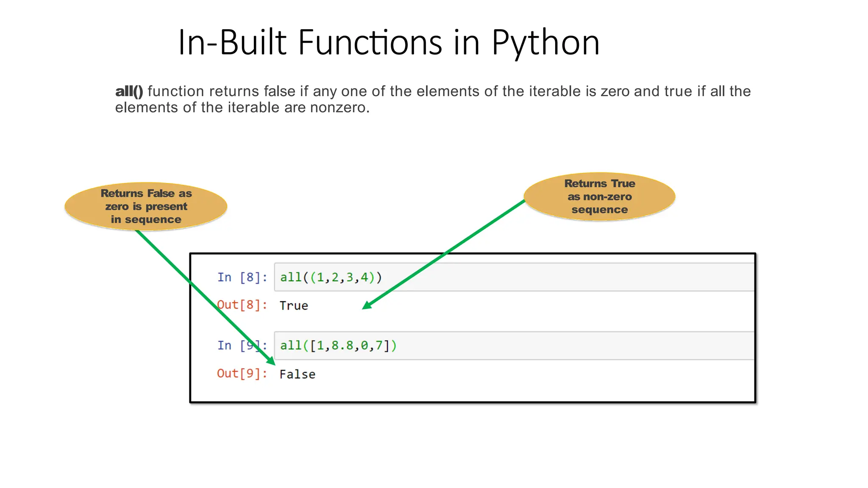Click the word 'sequence' in the left callout

click(153, 219)
